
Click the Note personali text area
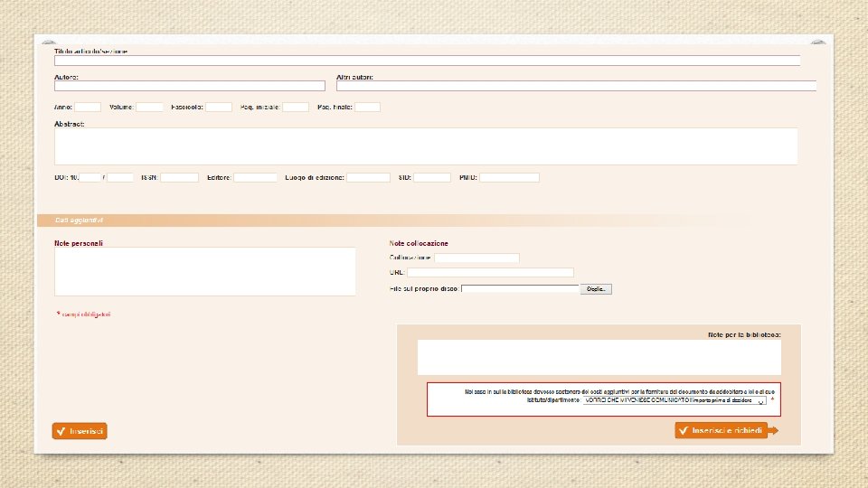point(205,272)
